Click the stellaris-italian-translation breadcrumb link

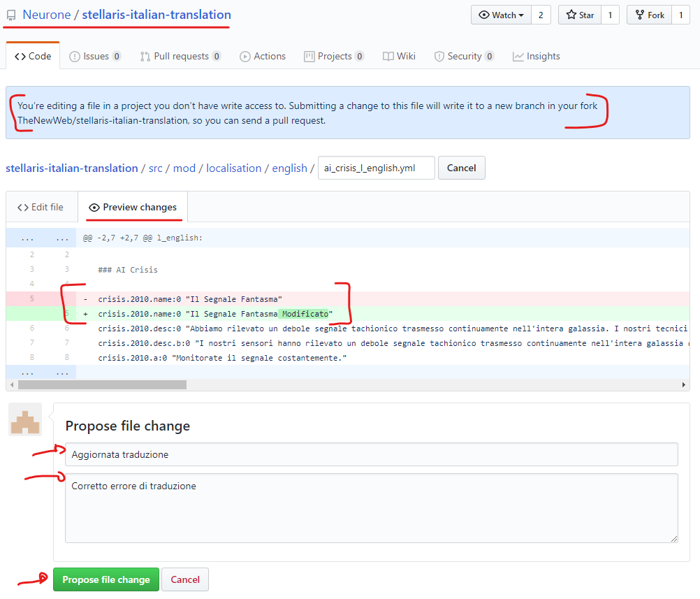tap(72, 168)
